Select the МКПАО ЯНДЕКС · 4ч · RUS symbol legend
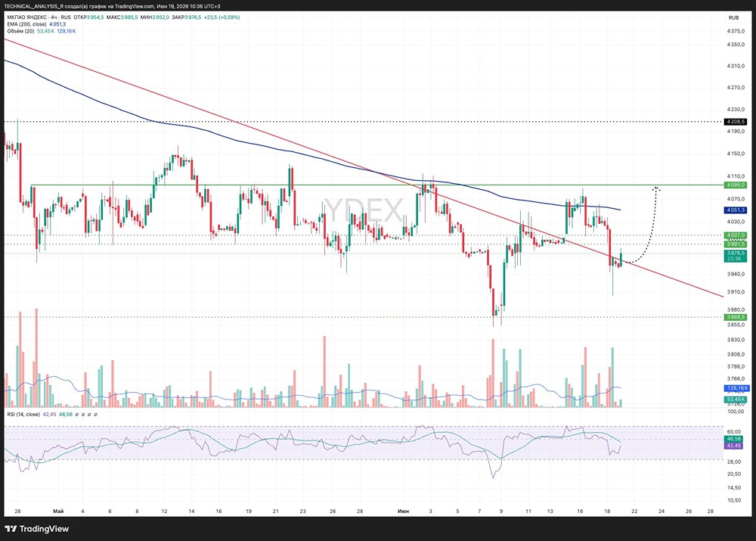756x541 pixels. pos(39,17)
